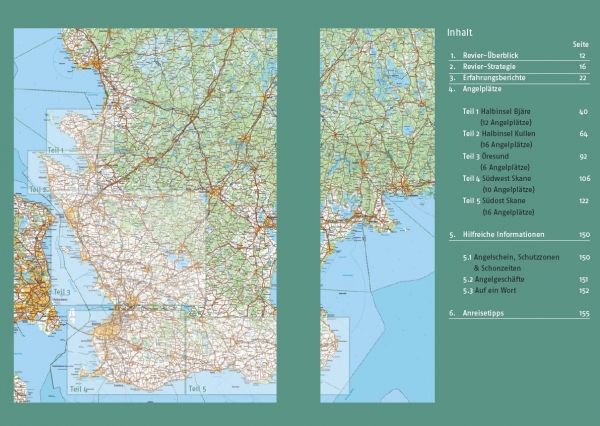
Task: Open the 'Erfahrungsberichte' chapter entry
Action: (x=498, y=78)
